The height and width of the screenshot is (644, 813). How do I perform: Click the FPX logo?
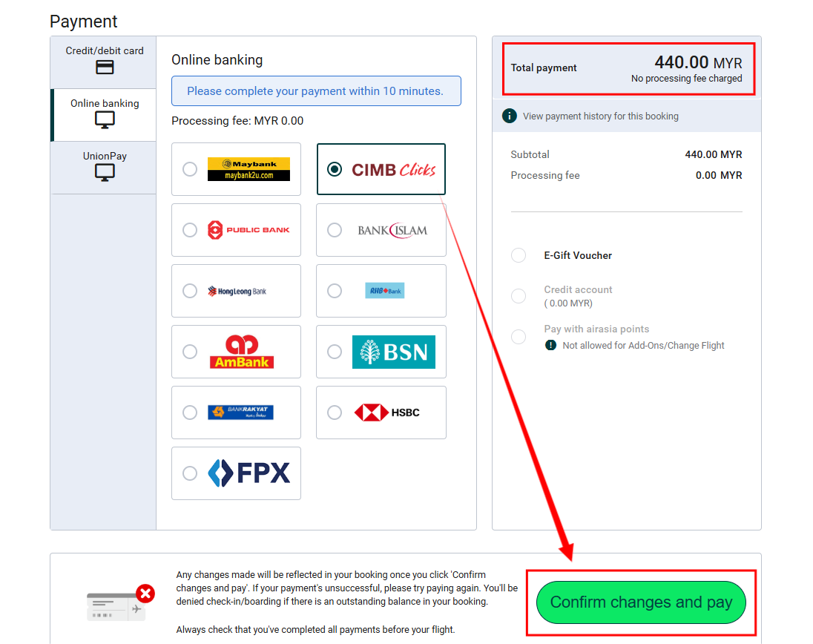(x=248, y=473)
